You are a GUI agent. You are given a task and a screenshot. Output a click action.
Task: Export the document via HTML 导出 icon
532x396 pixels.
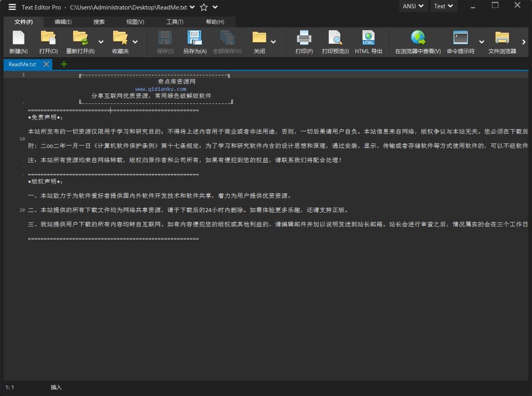[x=368, y=38]
